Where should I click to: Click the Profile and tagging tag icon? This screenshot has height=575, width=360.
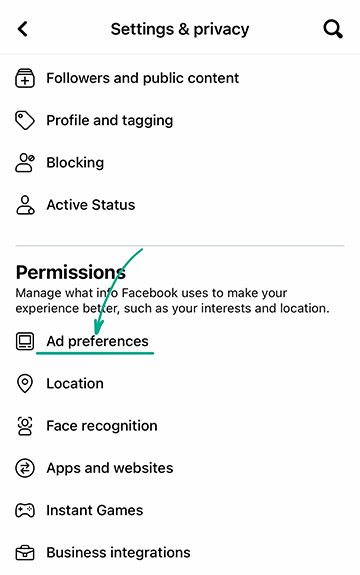point(25,121)
